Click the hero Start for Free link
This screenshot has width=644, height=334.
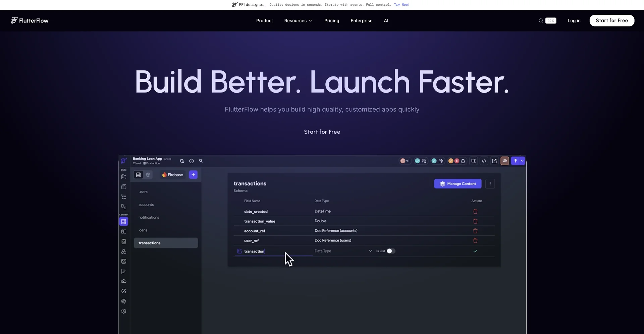click(x=322, y=132)
